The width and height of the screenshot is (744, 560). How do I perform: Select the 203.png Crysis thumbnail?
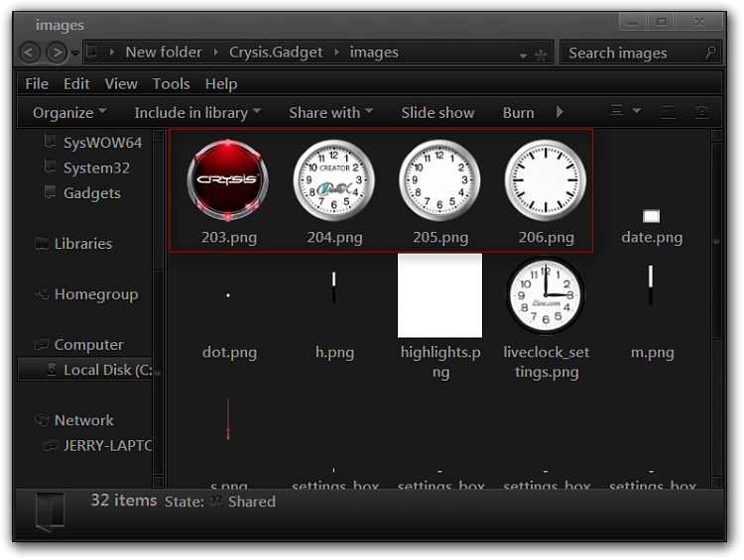(228, 180)
